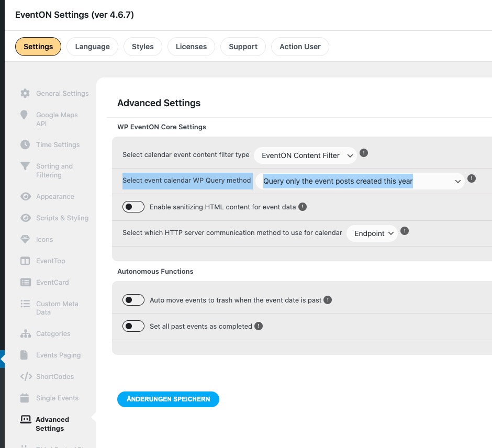This screenshot has width=492, height=448.
Task: Open Custom Meta Data section
Action: (x=57, y=308)
